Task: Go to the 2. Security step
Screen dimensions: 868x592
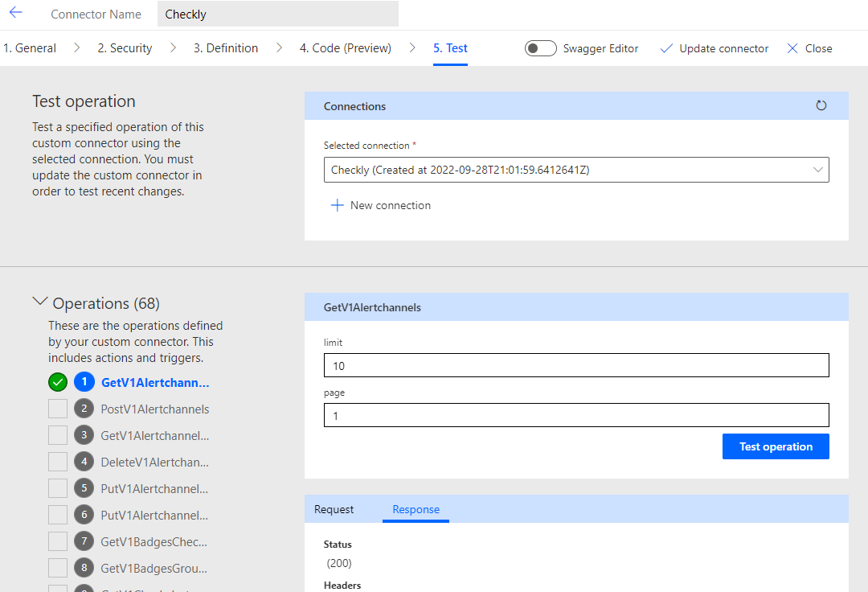Action: 125,48
